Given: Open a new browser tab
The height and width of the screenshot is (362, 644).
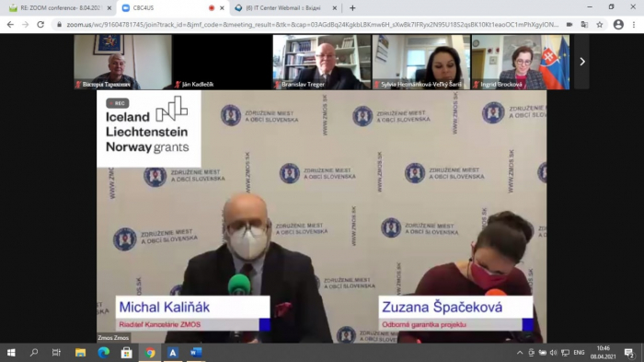Looking at the screenshot, I should (x=352, y=7).
